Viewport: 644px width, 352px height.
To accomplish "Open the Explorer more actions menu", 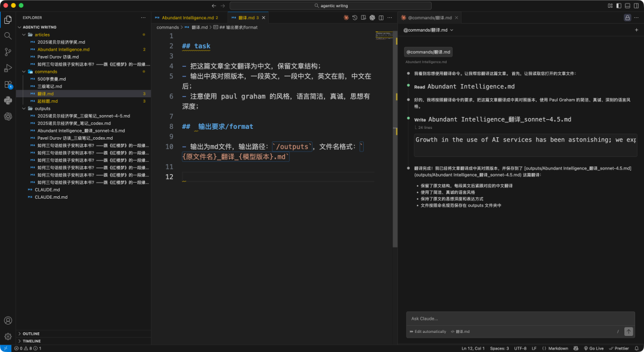I will tap(143, 18).
